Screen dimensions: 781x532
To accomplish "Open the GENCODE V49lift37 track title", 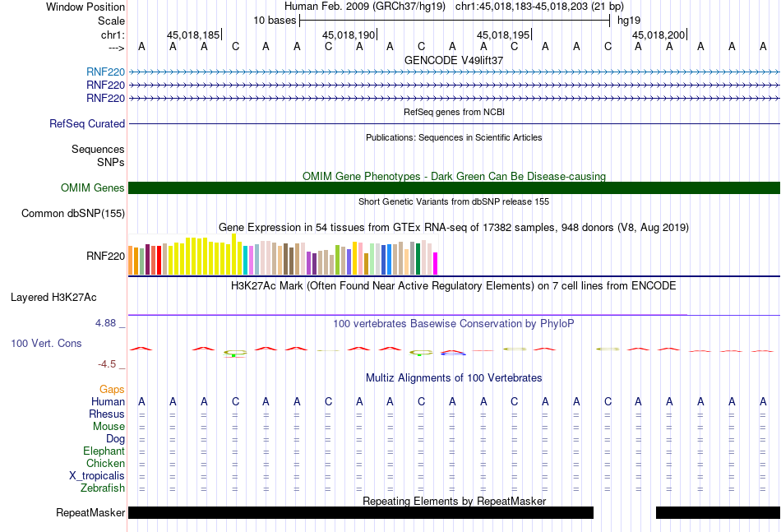I will point(454,60).
